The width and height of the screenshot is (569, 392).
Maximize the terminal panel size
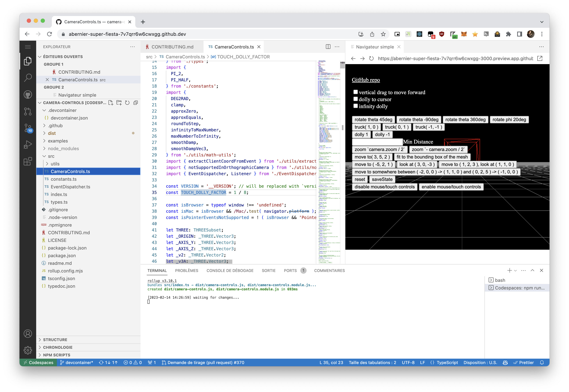click(x=532, y=270)
